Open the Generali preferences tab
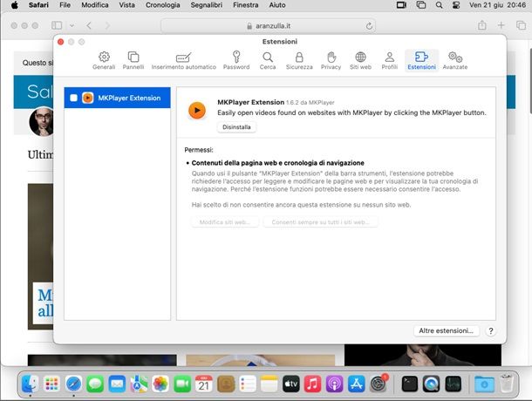The width and height of the screenshot is (532, 401). point(104,61)
